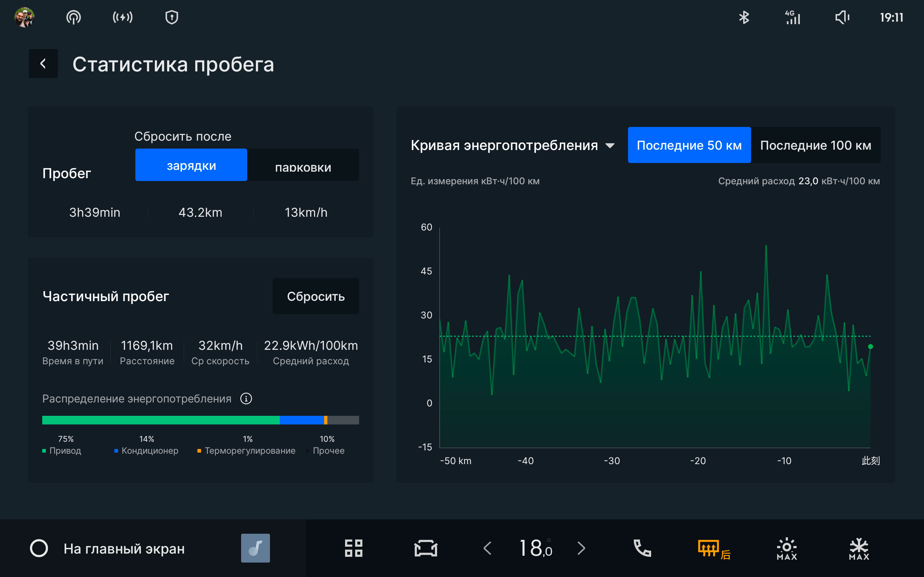Tap the hotspot broadcast status icon

point(73,17)
